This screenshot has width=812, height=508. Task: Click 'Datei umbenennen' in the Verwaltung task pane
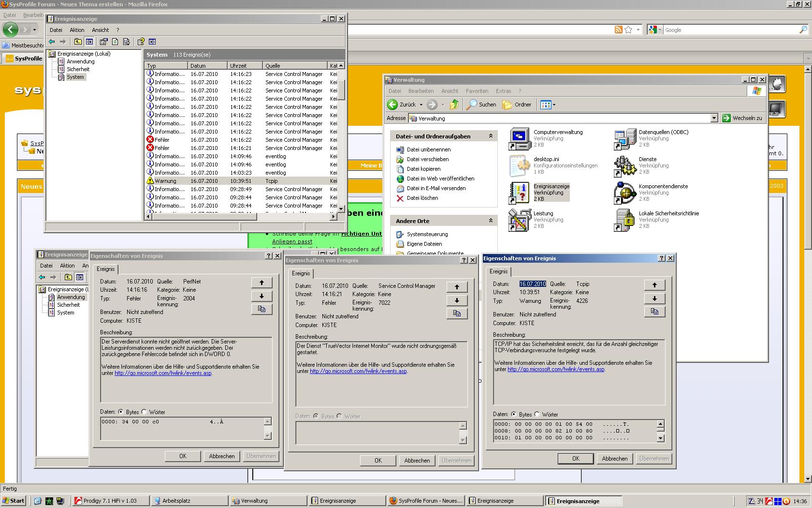point(428,149)
